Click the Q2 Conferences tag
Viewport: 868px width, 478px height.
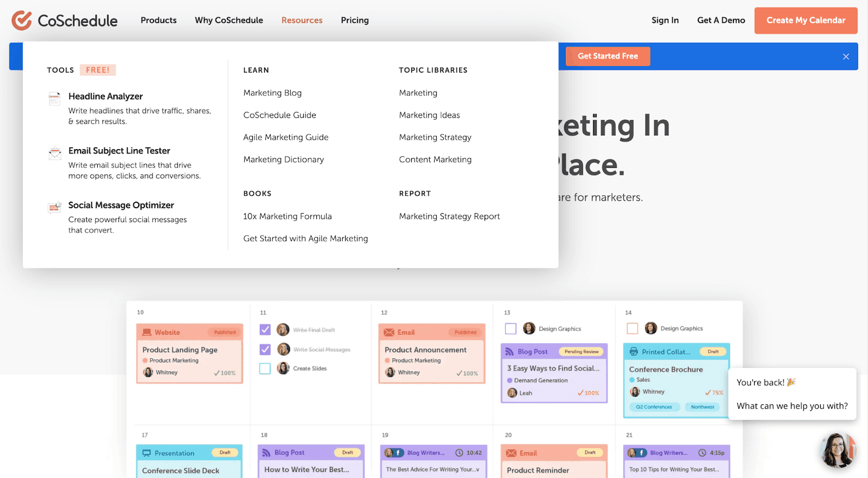click(x=654, y=407)
